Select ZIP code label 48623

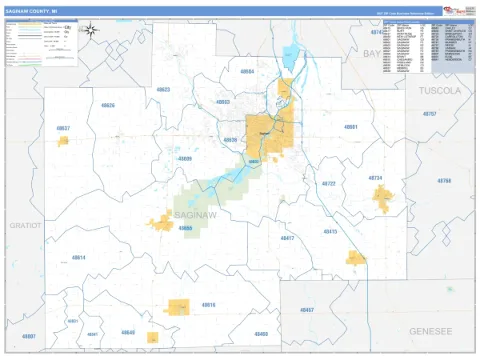163,90
